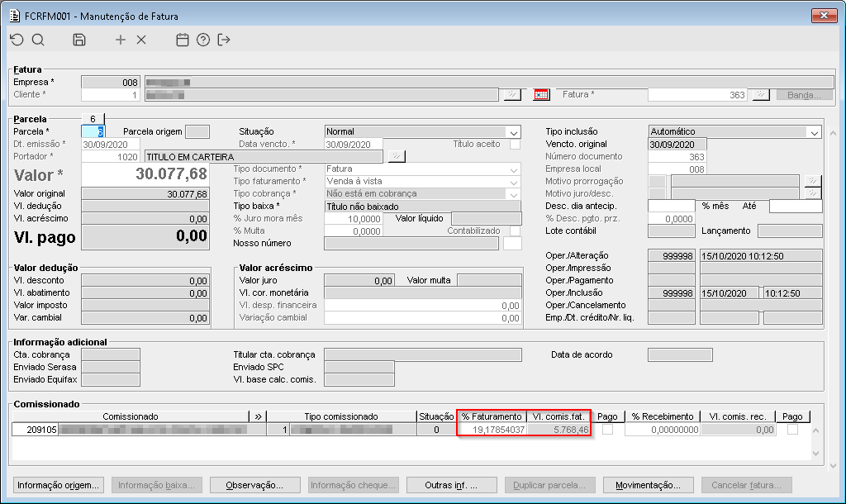
Task: Click the Observação... button
Action: point(254,485)
